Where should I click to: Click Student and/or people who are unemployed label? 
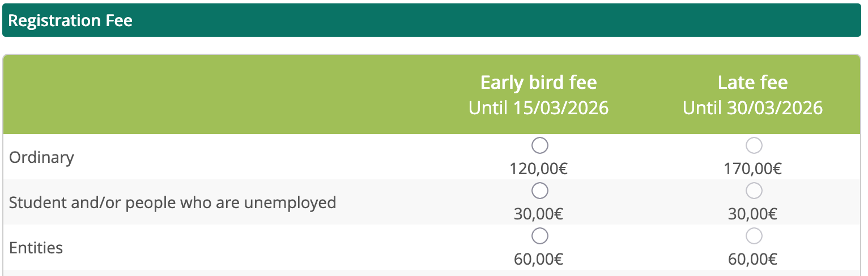click(x=172, y=202)
